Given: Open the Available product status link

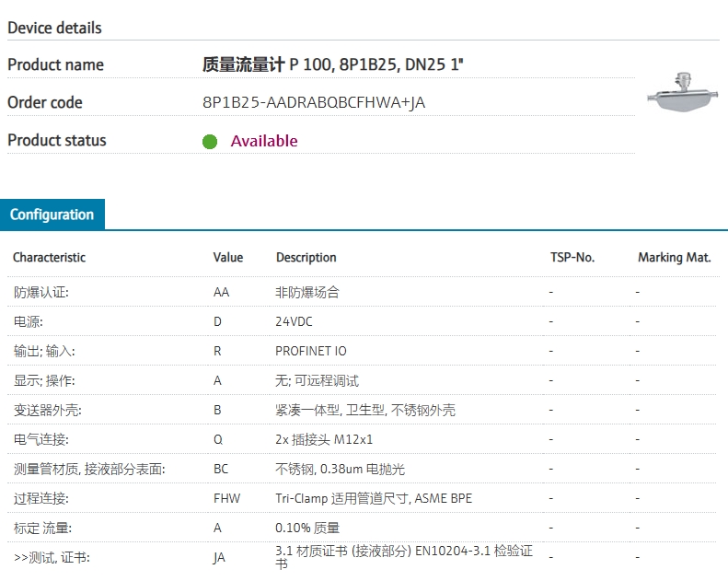Looking at the screenshot, I should tap(264, 141).
